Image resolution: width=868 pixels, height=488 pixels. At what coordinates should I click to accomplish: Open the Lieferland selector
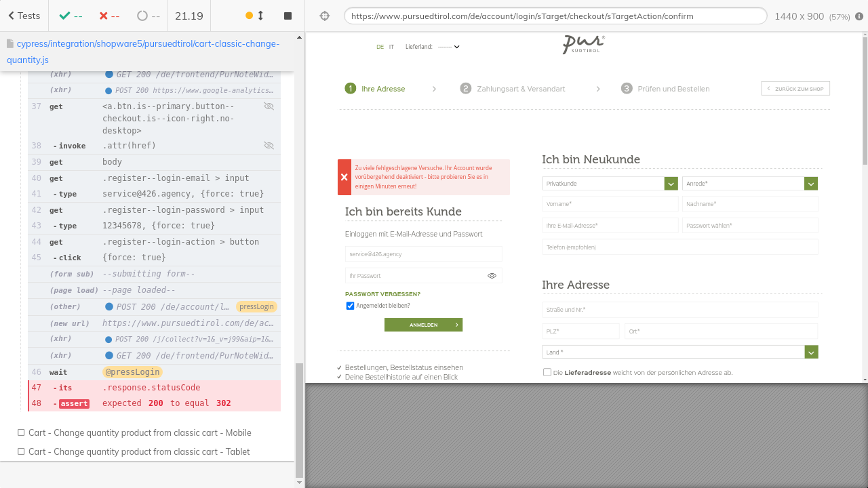click(x=448, y=47)
